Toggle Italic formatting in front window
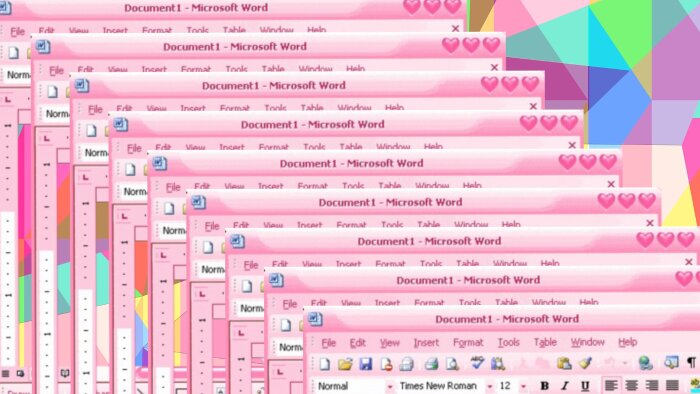Image resolution: width=700 pixels, height=394 pixels. [565, 386]
